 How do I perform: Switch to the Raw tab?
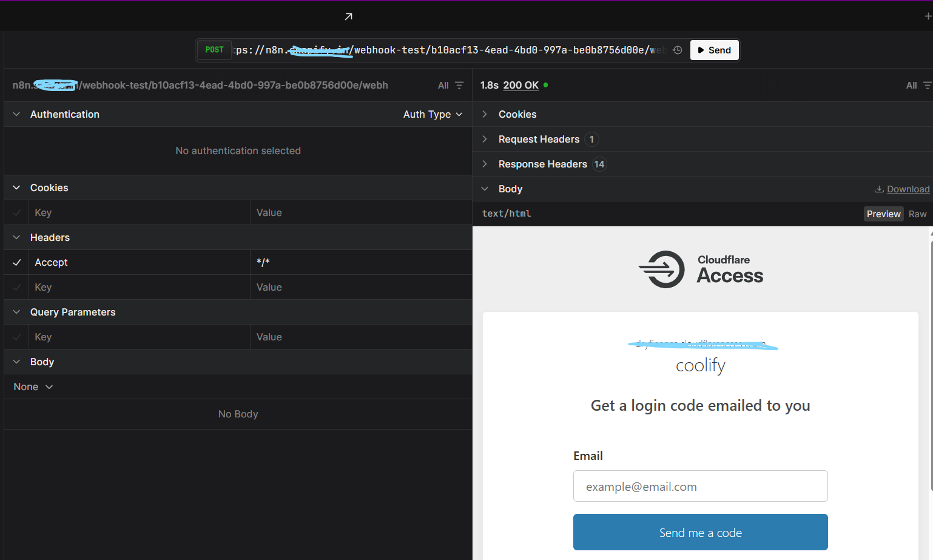coord(917,214)
